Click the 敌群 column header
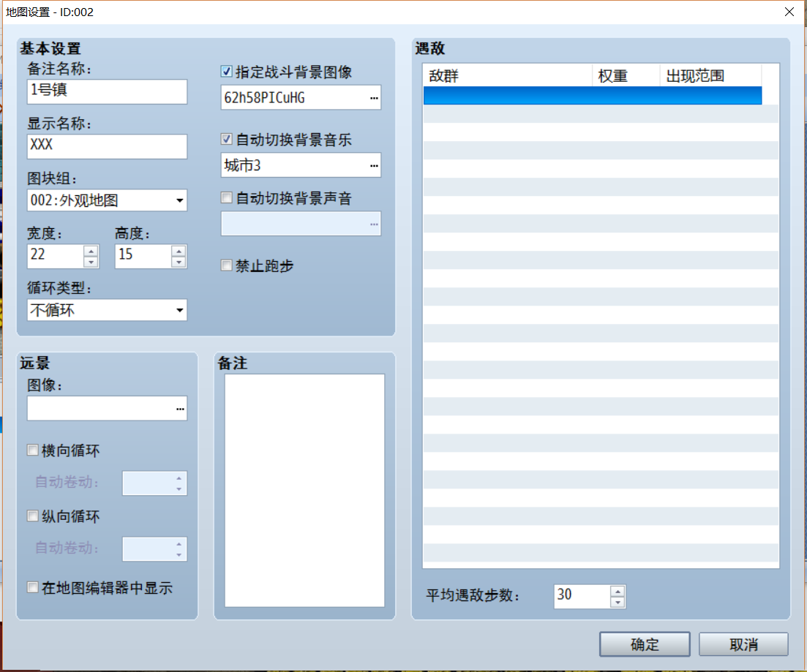This screenshot has width=807, height=672. click(508, 75)
